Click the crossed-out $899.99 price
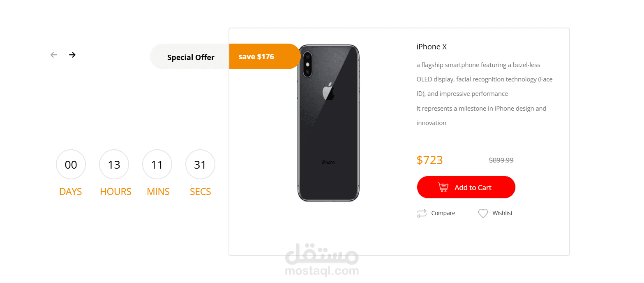The image size is (644, 283). (x=501, y=160)
